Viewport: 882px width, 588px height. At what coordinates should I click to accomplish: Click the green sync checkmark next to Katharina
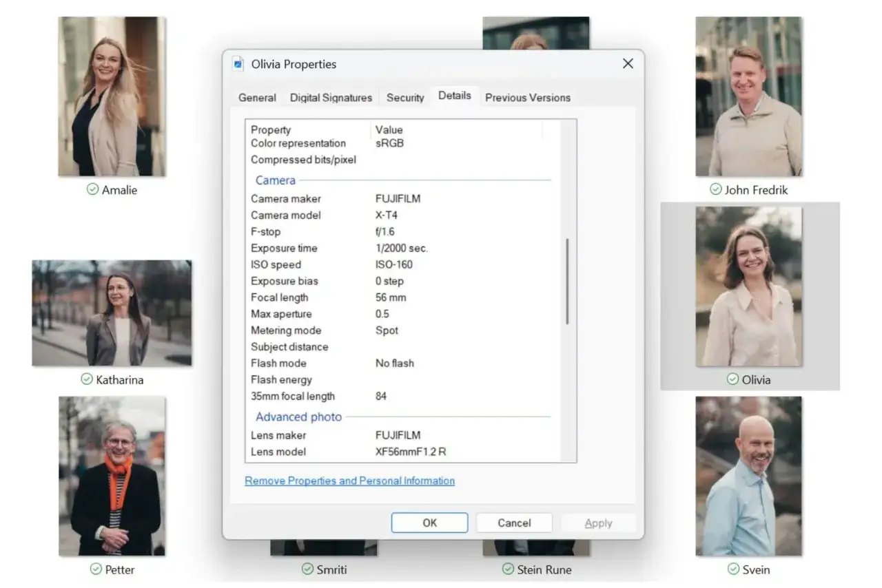point(87,379)
